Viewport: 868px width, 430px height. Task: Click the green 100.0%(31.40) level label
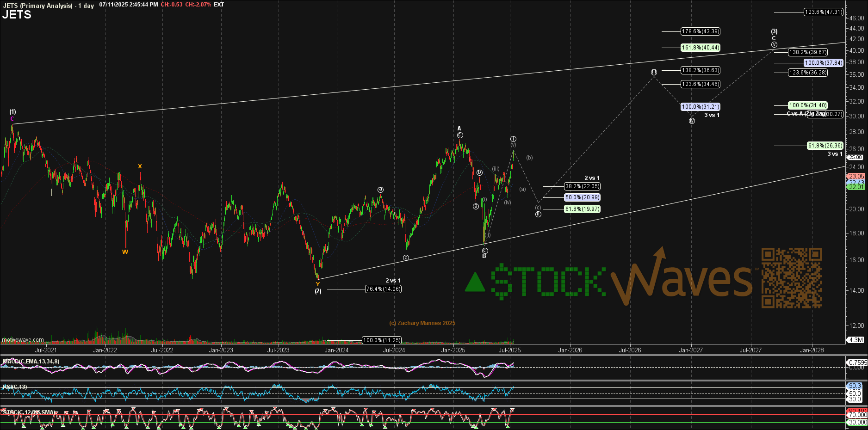click(x=808, y=105)
